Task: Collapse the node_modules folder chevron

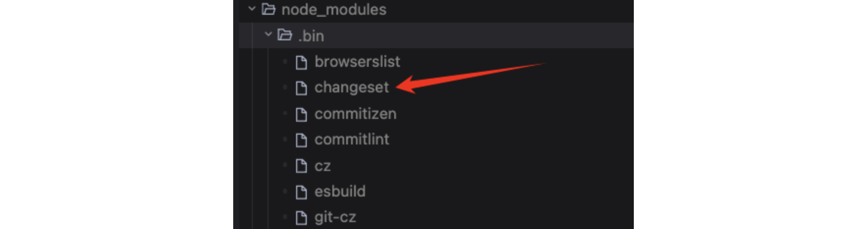Action: click(252, 9)
